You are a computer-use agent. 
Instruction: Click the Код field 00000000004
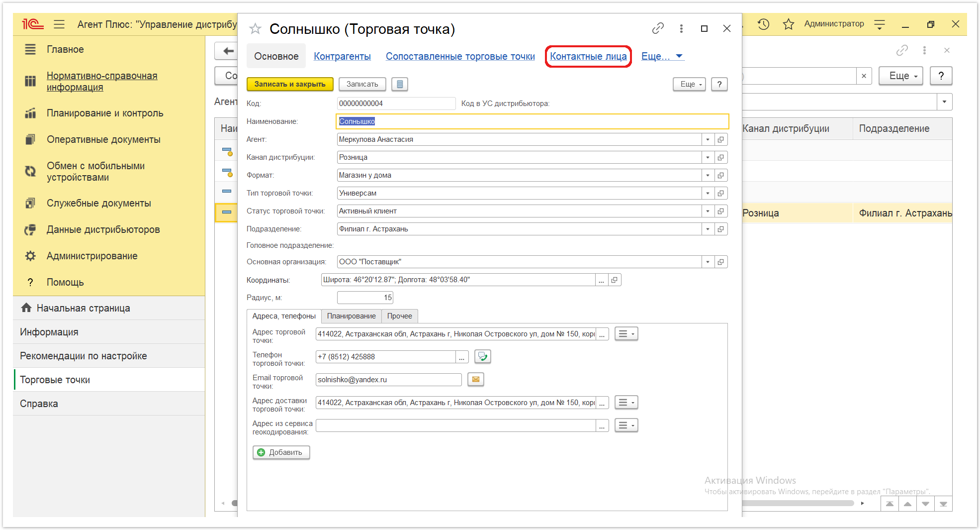(396, 104)
